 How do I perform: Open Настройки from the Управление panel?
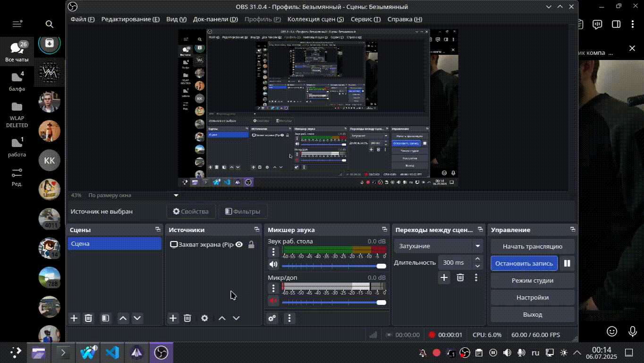pyautogui.click(x=532, y=297)
